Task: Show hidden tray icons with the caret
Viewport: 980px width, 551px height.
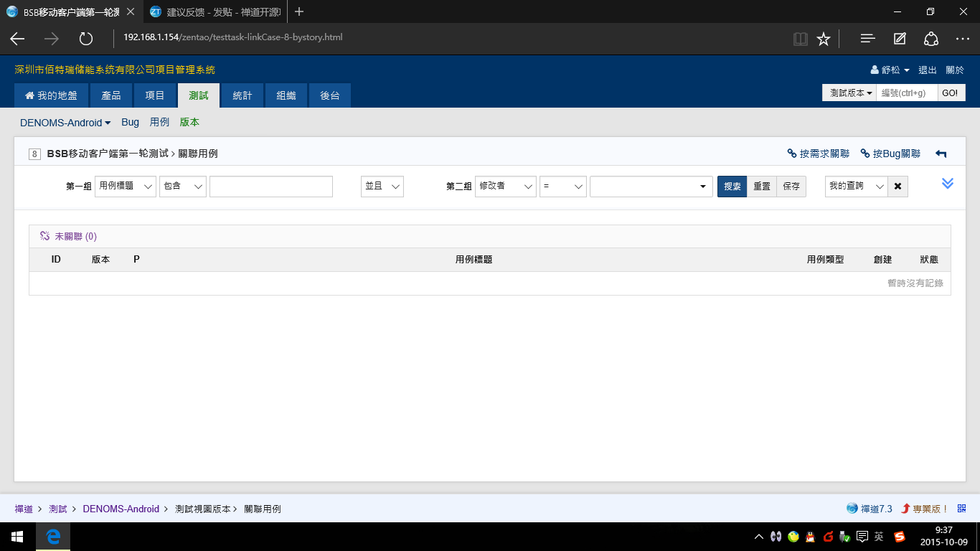Action: pos(759,537)
